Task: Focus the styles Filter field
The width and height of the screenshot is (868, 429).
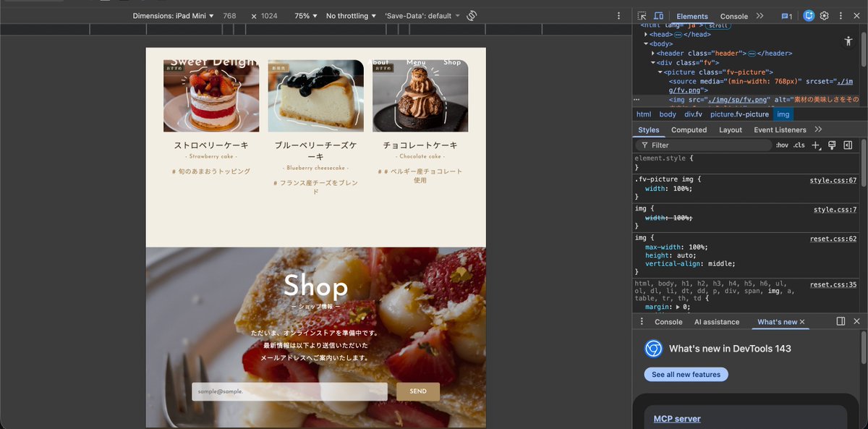Action: [x=704, y=145]
